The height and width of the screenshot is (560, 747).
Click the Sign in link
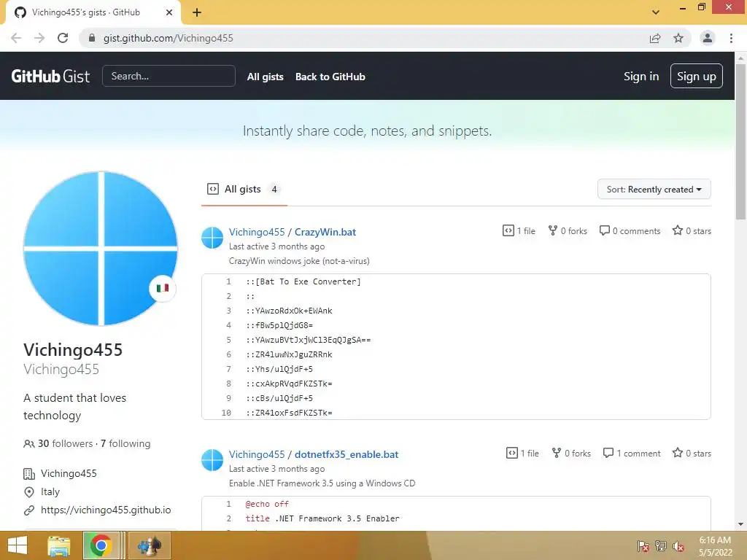pos(641,76)
